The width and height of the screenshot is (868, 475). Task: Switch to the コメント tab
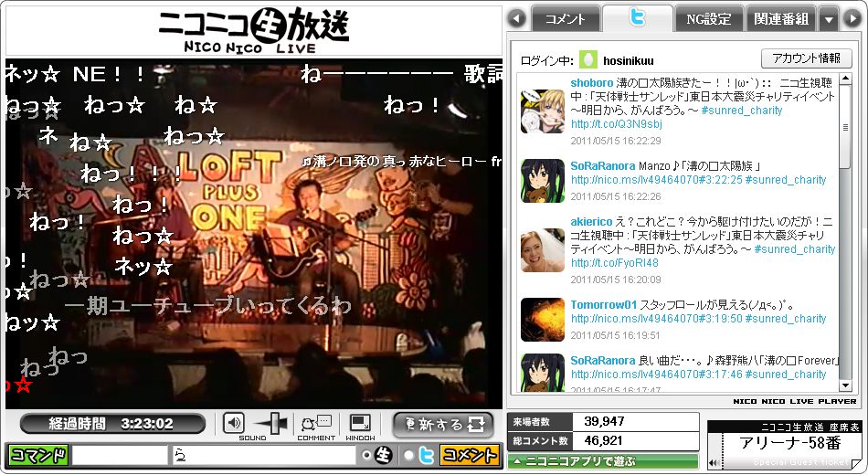pyautogui.click(x=566, y=19)
